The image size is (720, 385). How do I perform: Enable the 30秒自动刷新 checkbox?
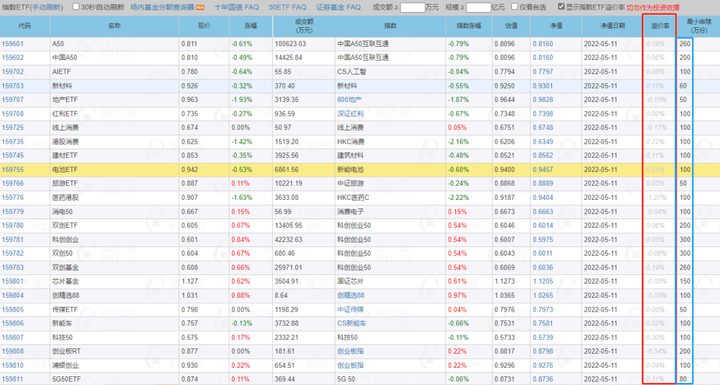coord(76,6)
